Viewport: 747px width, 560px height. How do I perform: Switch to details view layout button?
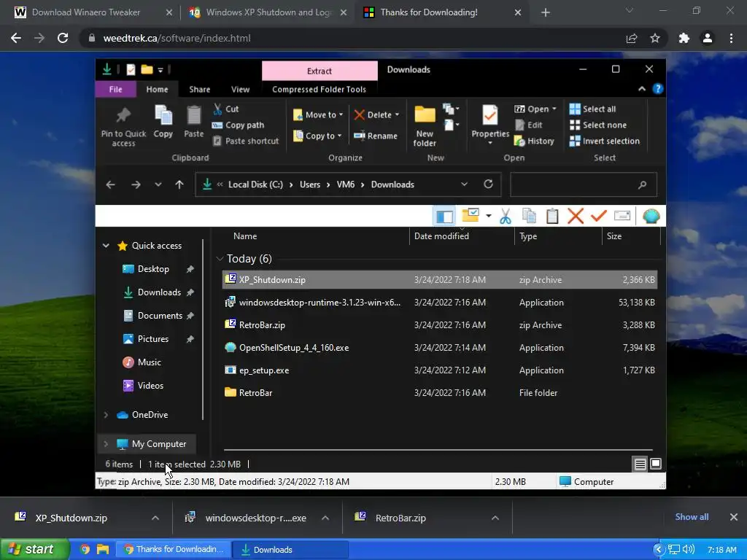click(x=640, y=464)
